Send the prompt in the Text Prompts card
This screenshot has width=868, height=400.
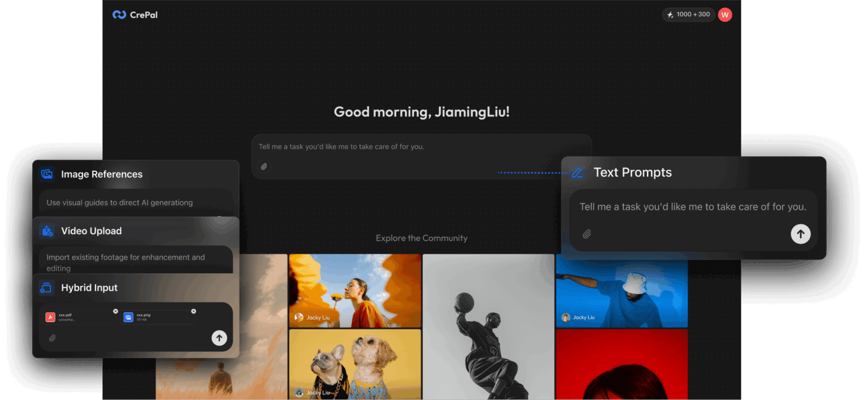(800, 234)
